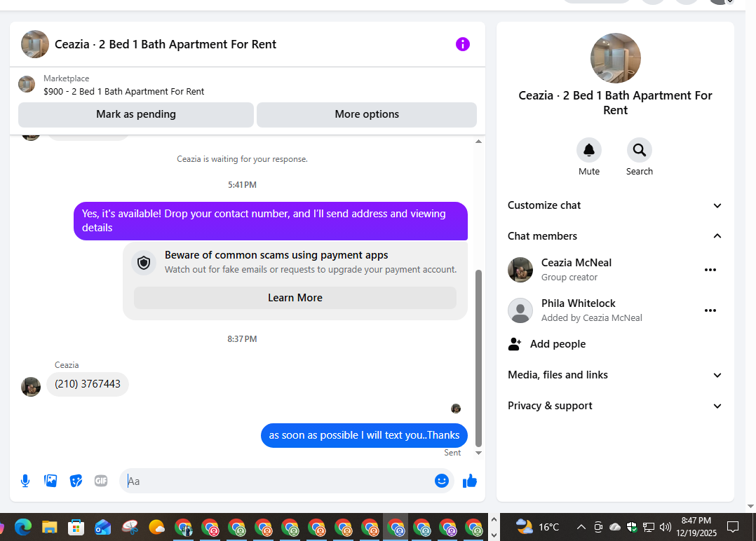Click the chat scrollbar down arrow
Viewport: 756px width, 541px height.
[478, 453]
